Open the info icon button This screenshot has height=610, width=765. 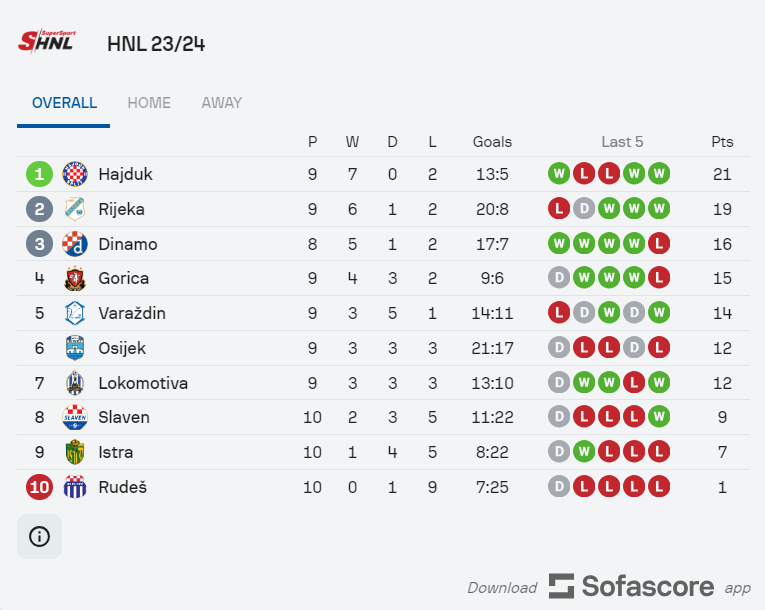40,536
